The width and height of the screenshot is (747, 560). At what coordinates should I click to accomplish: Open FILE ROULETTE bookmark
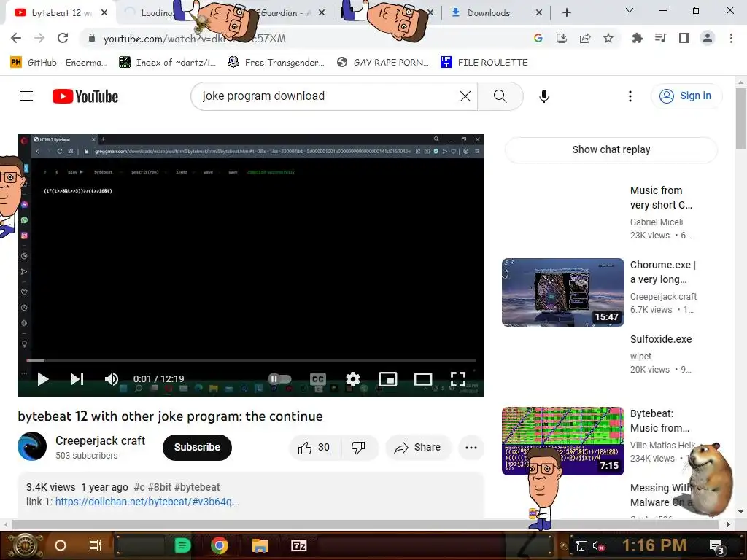pyautogui.click(x=484, y=63)
